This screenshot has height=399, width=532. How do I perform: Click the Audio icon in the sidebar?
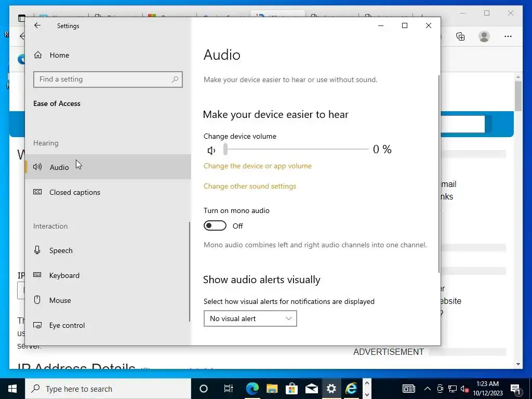click(x=37, y=167)
